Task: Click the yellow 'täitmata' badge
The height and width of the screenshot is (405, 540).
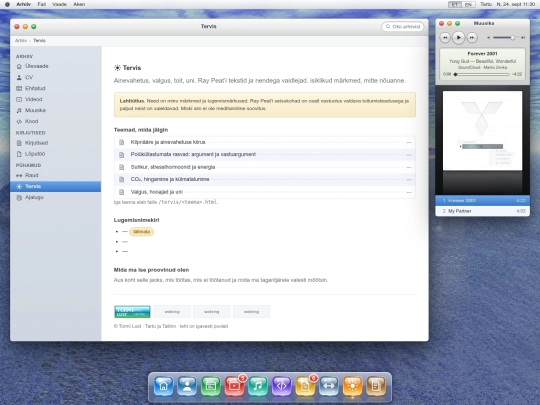Action: [141, 232]
